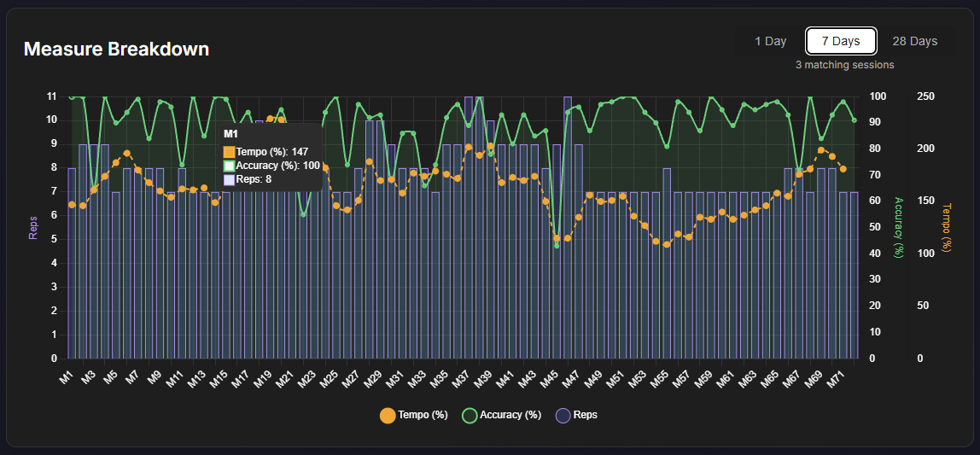
Task: Toggle the Accuracy (%) legend series
Action: pos(502,415)
